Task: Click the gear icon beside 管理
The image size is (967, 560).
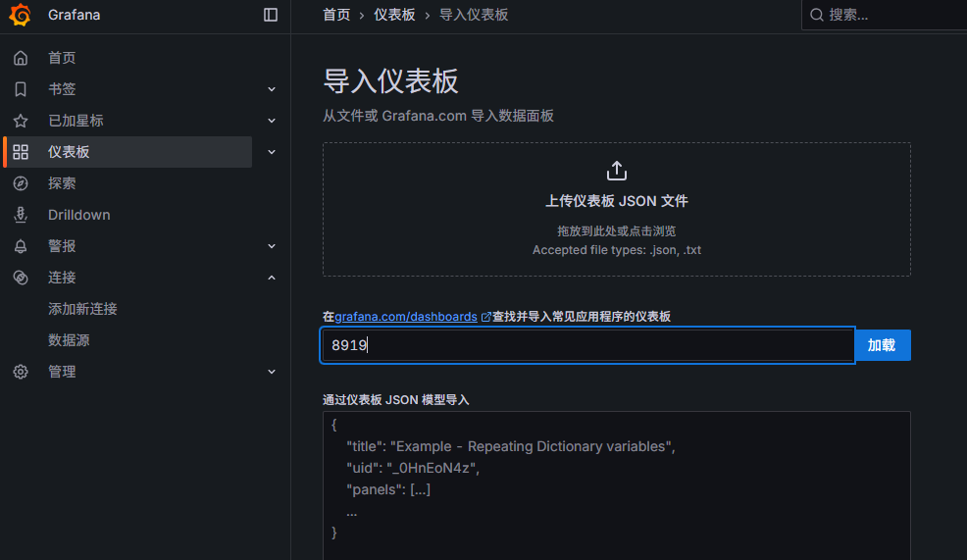Action: click(x=21, y=372)
